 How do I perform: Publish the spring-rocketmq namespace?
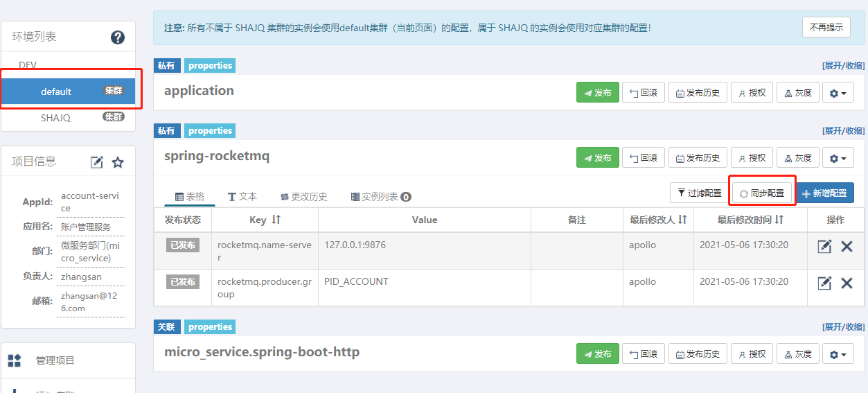[597, 158]
